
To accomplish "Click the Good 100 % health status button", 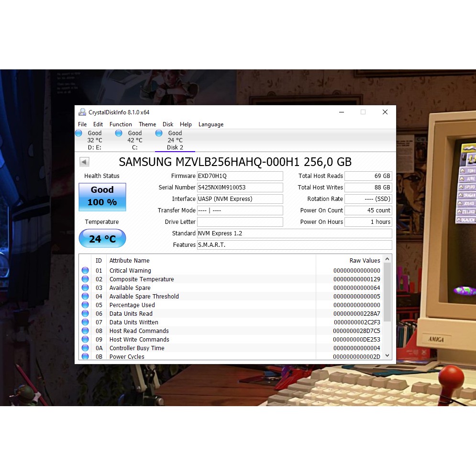I will 102,197.
